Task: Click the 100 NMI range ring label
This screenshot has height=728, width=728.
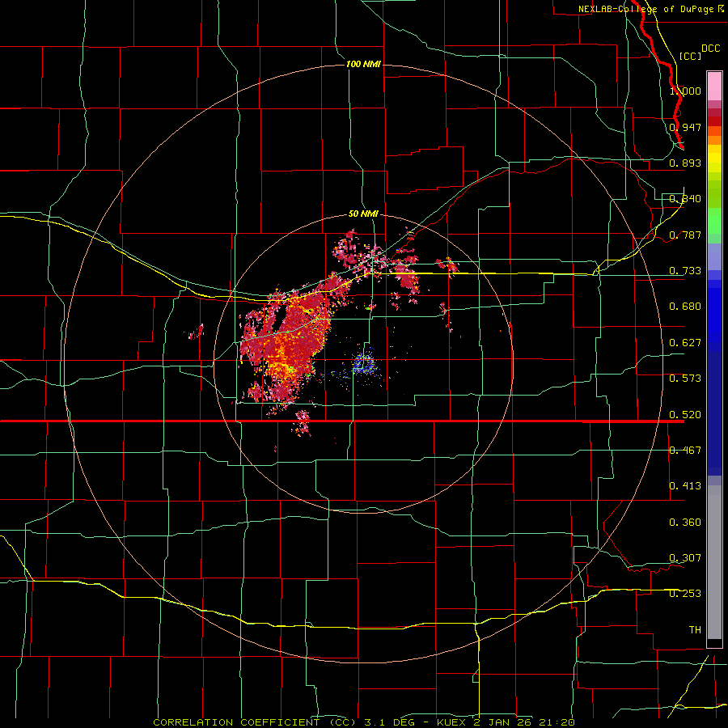Action: click(363, 64)
